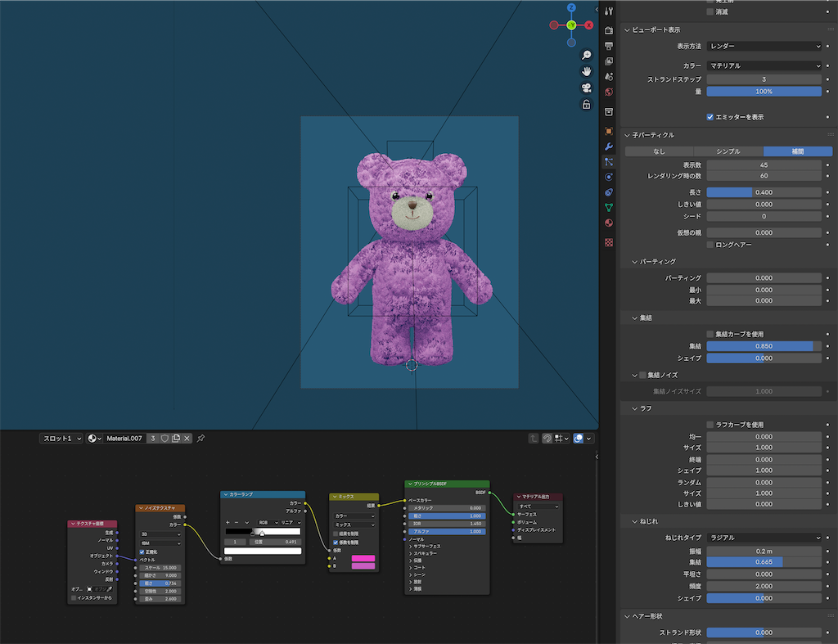The width and height of the screenshot is (838, 644).
Task: Click the viewport zoom magnifier icon
Action: (586, 55)
